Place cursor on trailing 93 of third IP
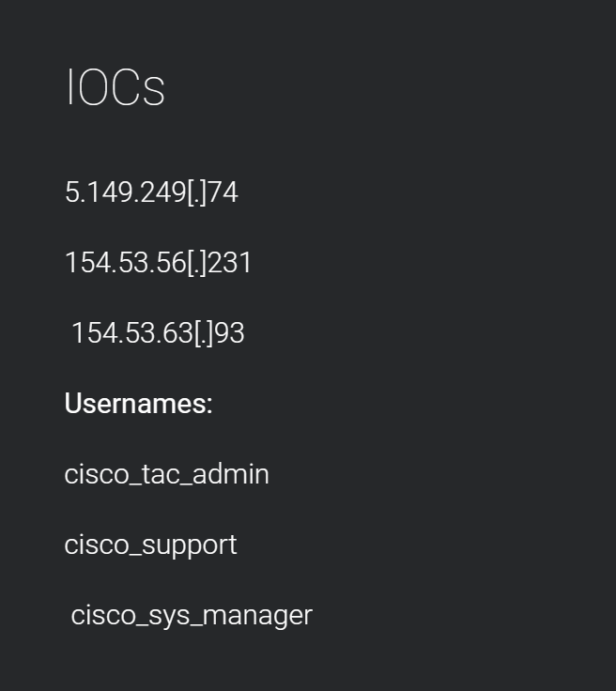This screenshot has width=616, height=691. [x=229, y=333]
